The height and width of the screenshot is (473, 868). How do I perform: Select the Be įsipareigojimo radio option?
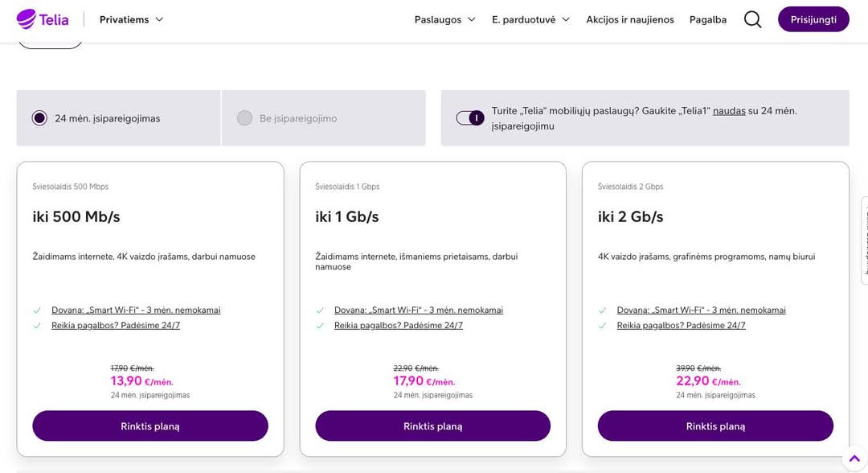pos(244,118)
